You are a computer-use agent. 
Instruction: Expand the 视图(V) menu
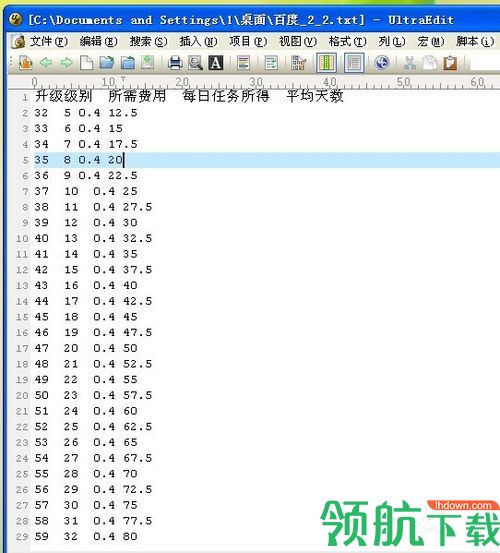tap(298, 42)
